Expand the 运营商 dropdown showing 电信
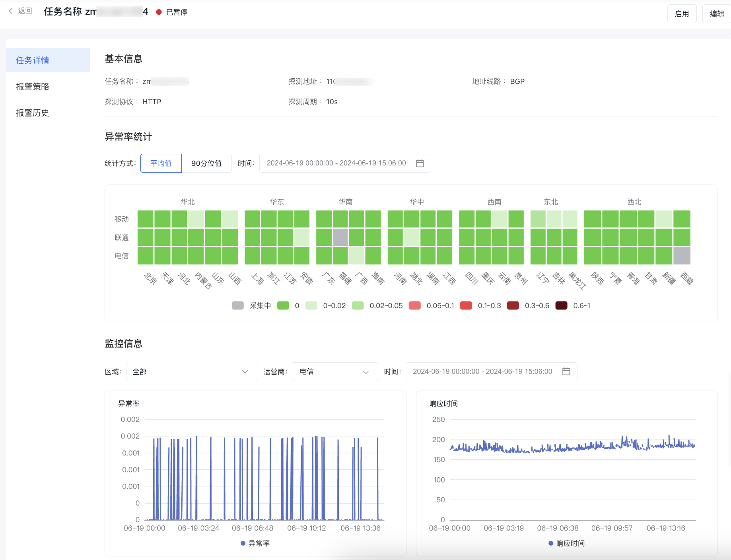The height and width of the screenshot is (560, 731). pos(334,371)
